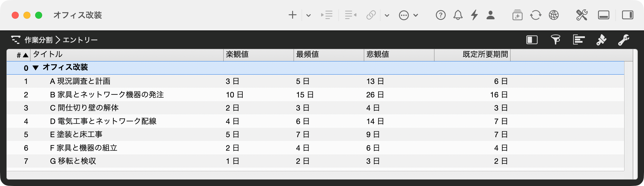Click the 最頻値 column header
Viewport: 644px width, 186px height.
point(329,55)
